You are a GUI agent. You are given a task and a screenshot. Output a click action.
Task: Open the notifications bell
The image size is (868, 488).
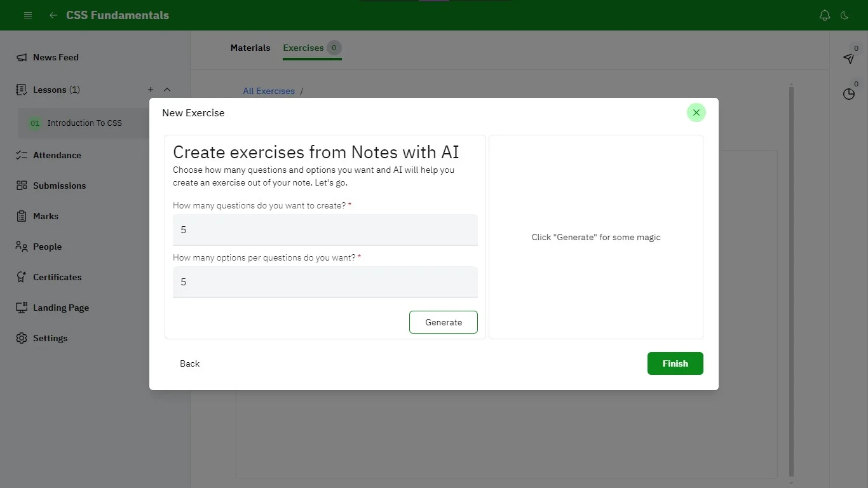click(x=825, y=15)
